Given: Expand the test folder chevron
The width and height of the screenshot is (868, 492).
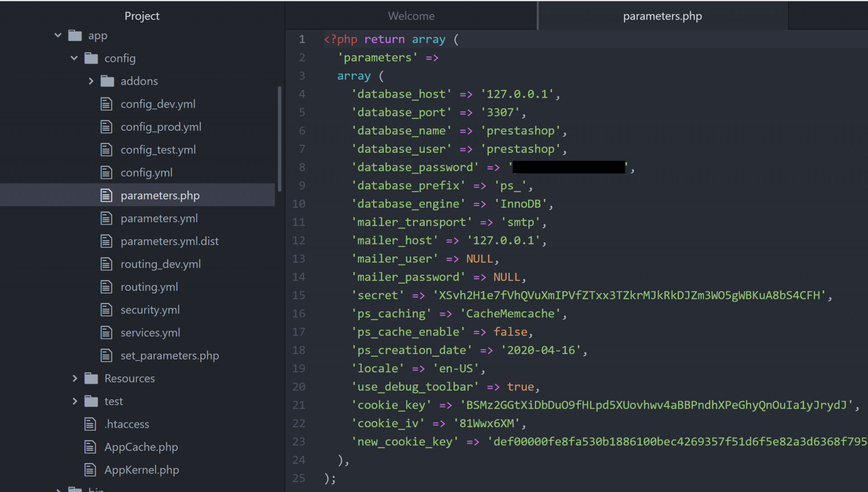Looking at the screenshot, I should [75, 401].
